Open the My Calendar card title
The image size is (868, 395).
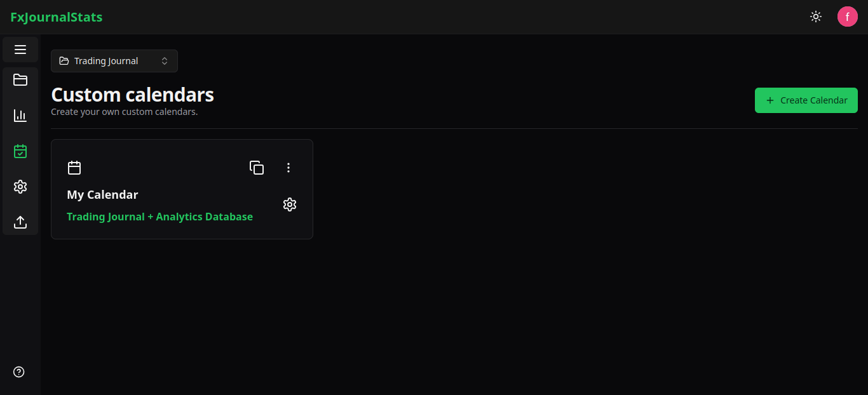coord(102,195)
